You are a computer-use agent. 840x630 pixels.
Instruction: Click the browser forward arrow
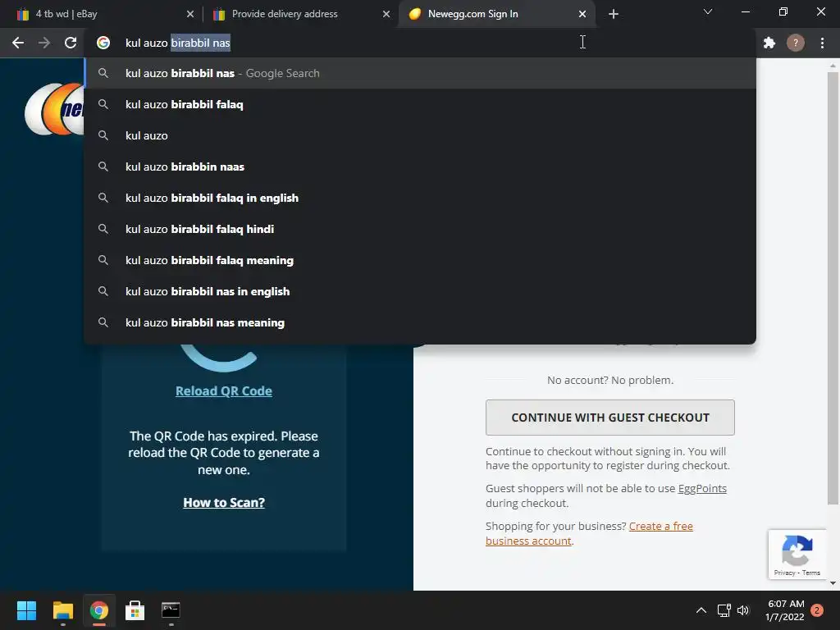click(44, 43)
